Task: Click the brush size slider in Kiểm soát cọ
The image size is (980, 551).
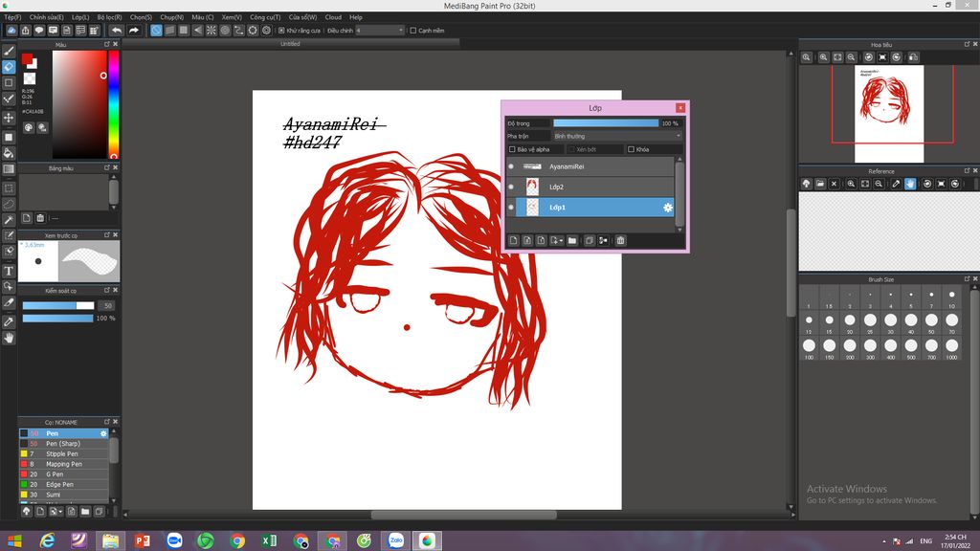Action: coord(58,305)
